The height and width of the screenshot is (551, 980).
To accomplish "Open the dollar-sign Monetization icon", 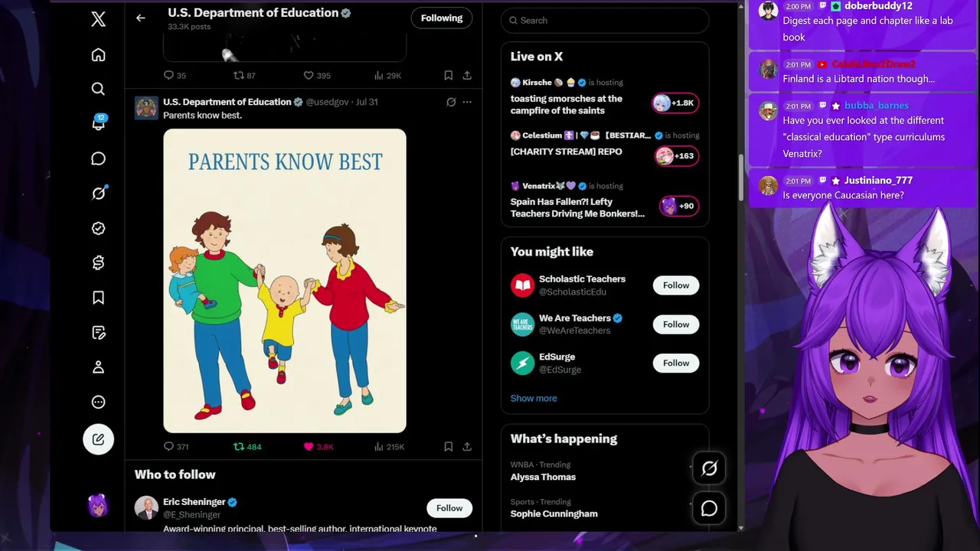I will pos(98,263).
